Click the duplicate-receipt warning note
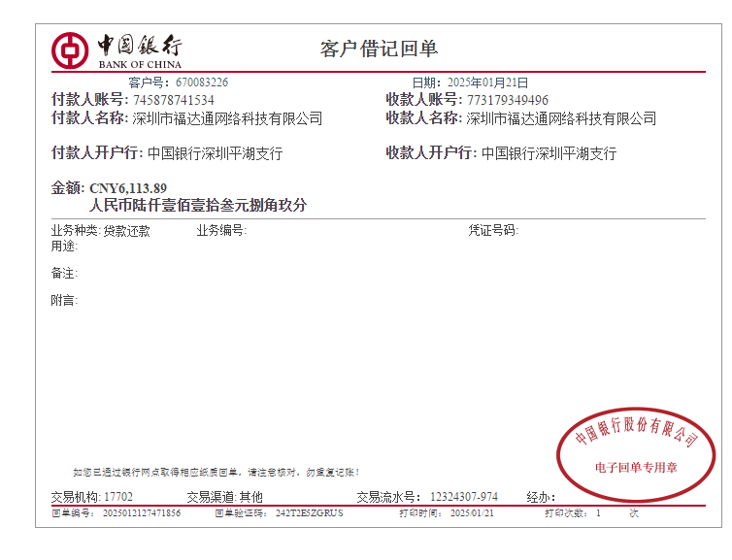This screenshot has width=732, height=560. click(x=216, y=473)
